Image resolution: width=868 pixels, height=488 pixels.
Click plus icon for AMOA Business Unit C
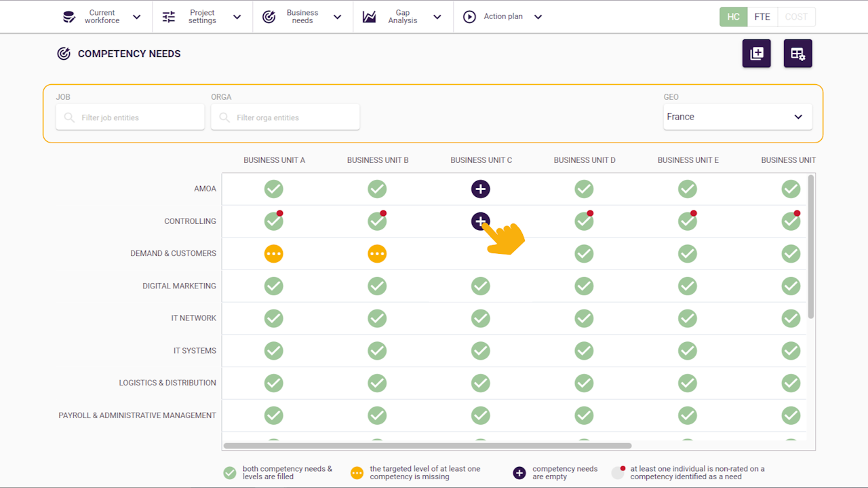480,189
